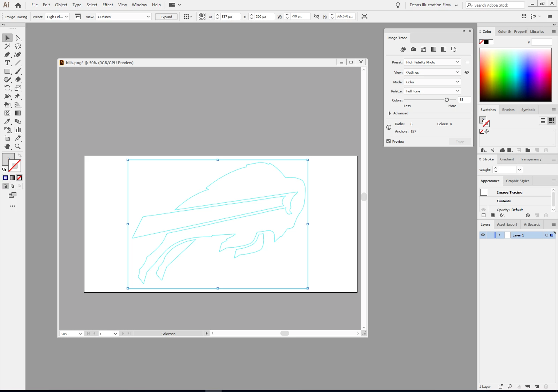Screen dimensions: 558x392
Task: Expand Layer 1 contents
Action: tap(499, 235)
